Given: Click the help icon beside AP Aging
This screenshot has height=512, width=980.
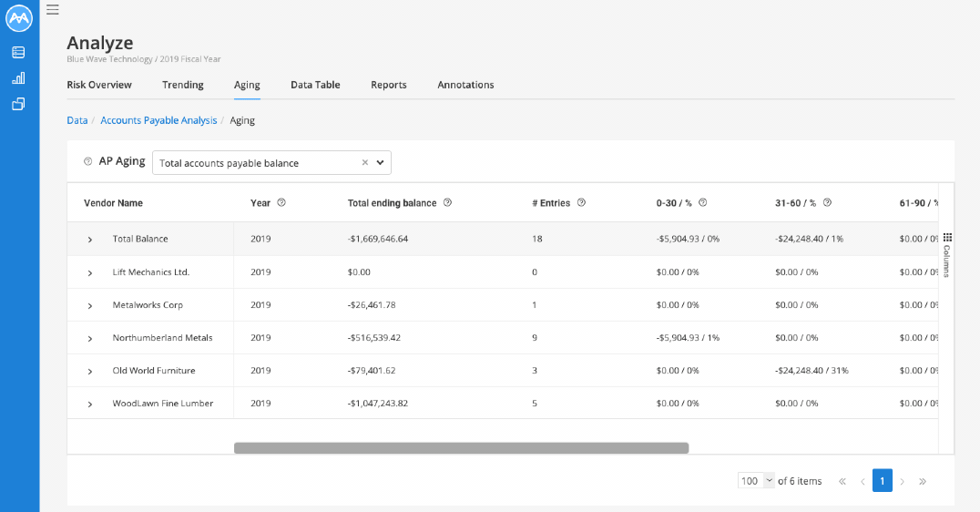Looking at the screenshot, I should coord(88,161).
